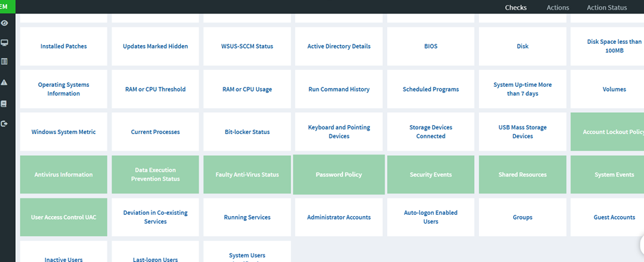Select Keyboard and Pointing Devices tile
Screen dimensions: 644x262
click(x=339, y=131)
